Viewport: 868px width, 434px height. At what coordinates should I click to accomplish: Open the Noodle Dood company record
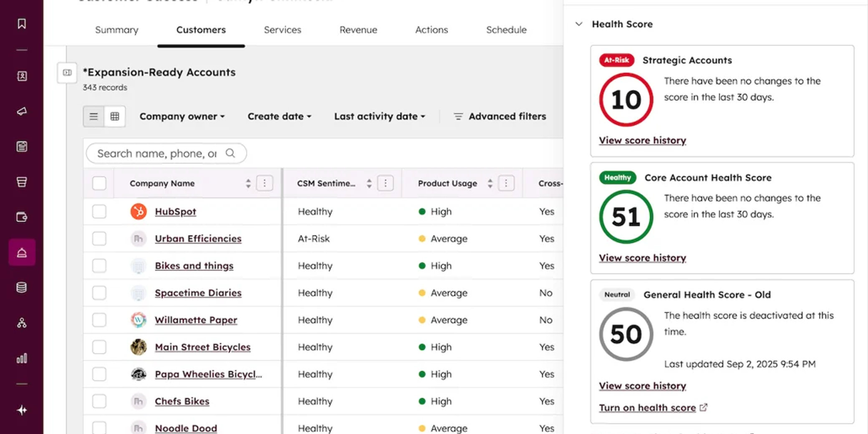(x=186, y=428)
